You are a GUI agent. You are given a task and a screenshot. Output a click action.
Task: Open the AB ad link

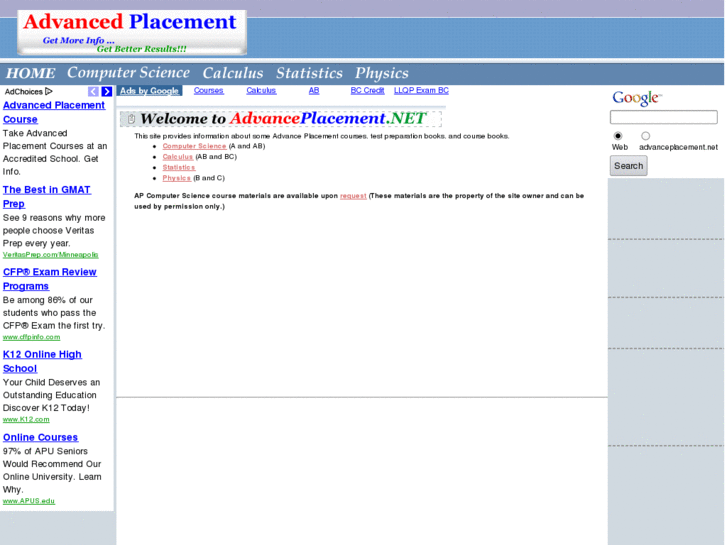pyautogui.click(x=314, y=90)
